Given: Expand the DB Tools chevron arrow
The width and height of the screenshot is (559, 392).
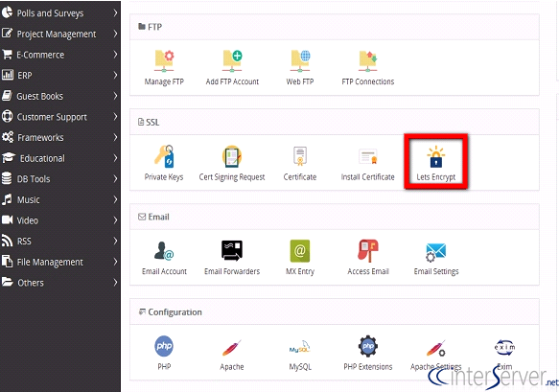Looking at the screenshot, I should [x=115, y=178].
